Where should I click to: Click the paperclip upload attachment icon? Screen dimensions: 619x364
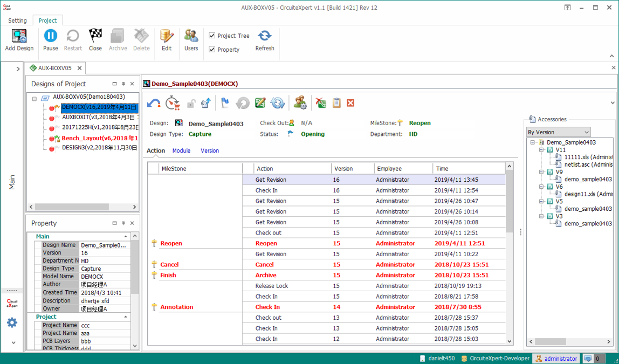(205, 103)
